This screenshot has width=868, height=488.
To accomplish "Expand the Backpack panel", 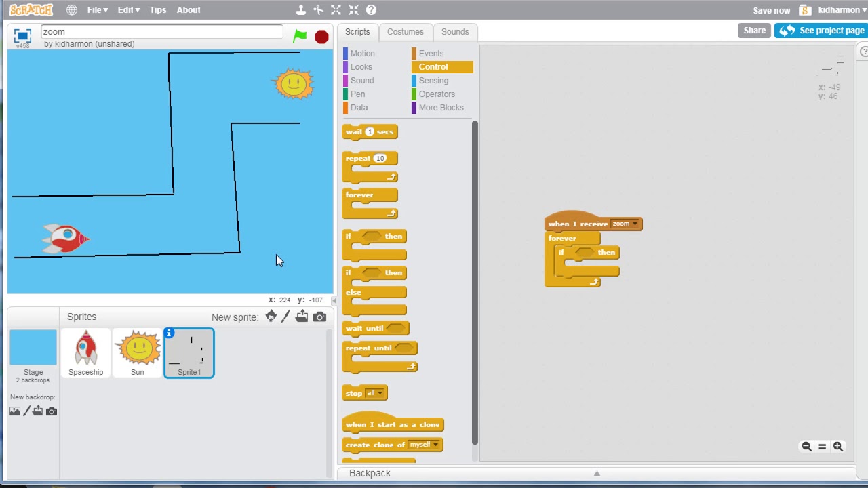I will coord(597,473).
